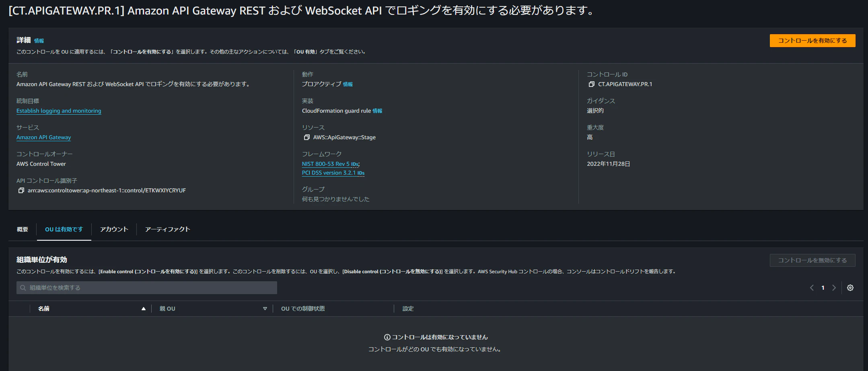Click the disabled コントロールを無効にする button
The width and height of the screenshot is (868, 371).
click(x=812, y=260)
